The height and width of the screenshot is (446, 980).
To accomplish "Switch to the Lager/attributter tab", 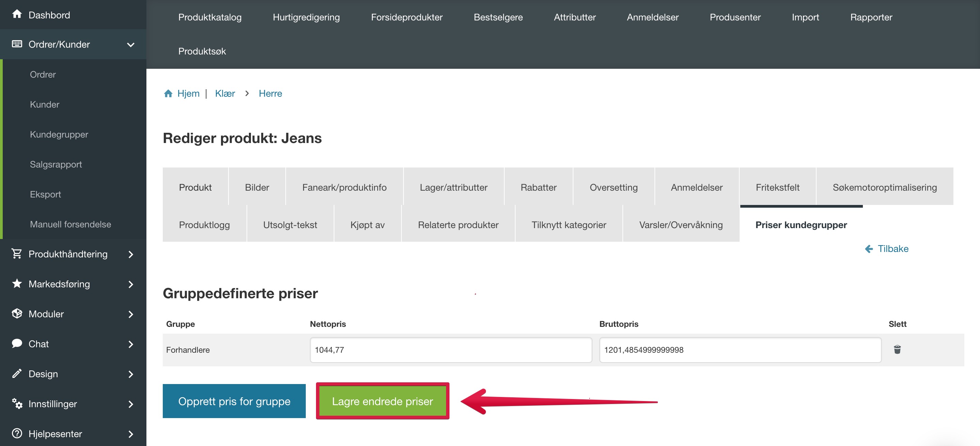I will click(x=454, y=187).
